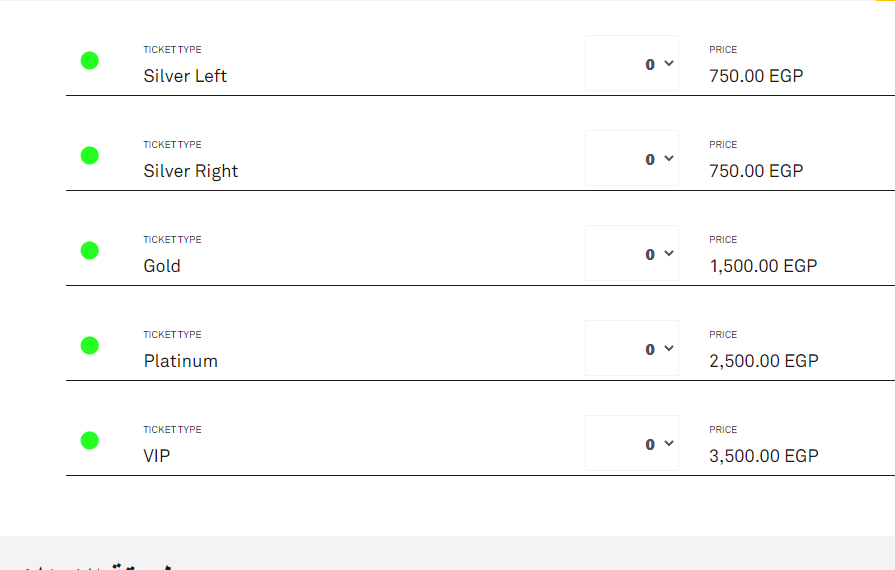The height and width of the screenshot is (570, 895).
Task: Open quantity dropdown for Silver Left
Action: (x=632, y=64)
